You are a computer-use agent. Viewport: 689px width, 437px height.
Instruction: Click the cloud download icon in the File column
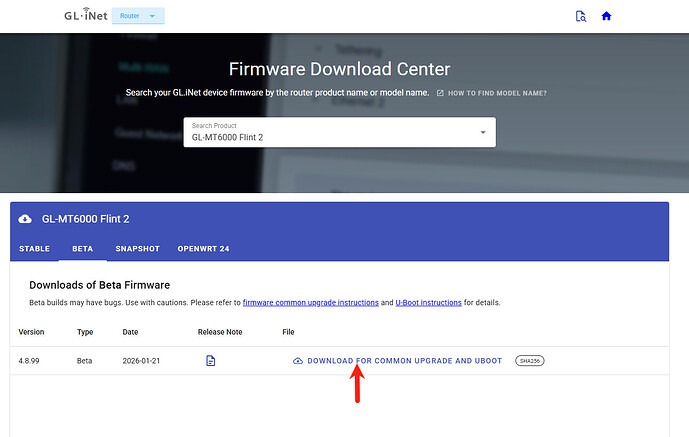tap(298, 361)
